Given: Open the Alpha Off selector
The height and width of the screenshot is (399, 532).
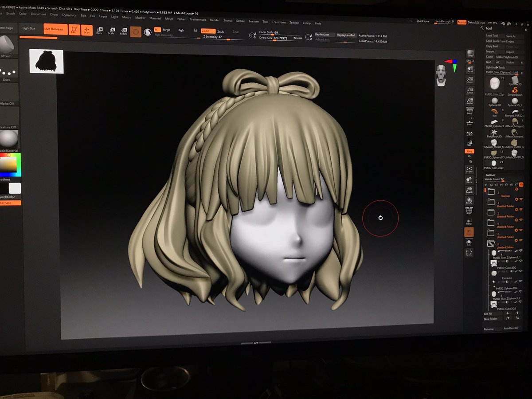Looking at the screenshot, I should [9, 94].
